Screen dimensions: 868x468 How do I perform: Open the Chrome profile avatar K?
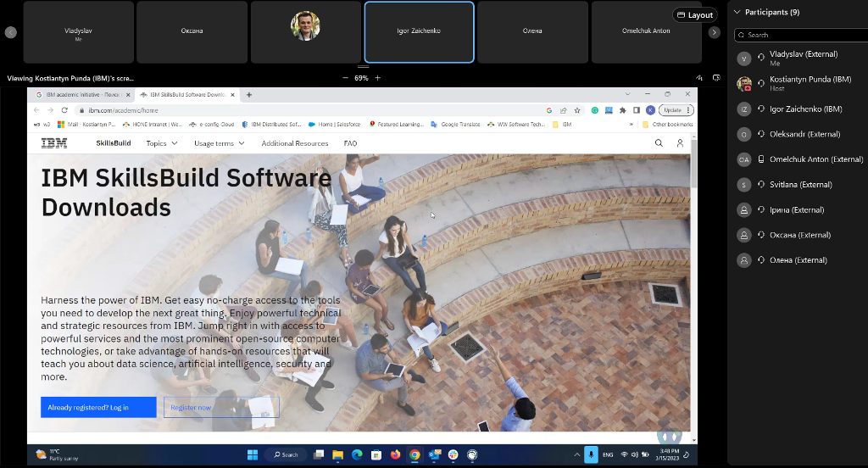650,110
